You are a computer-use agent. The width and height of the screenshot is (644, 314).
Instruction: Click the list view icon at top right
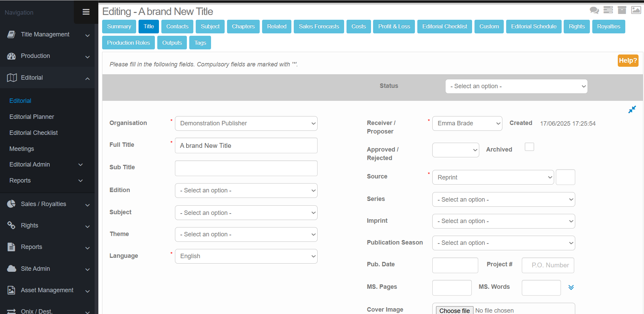click(608, 10)
